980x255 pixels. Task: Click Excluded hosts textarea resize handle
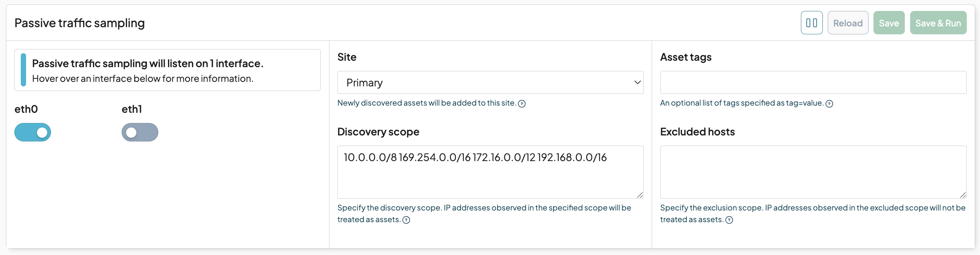963,195
